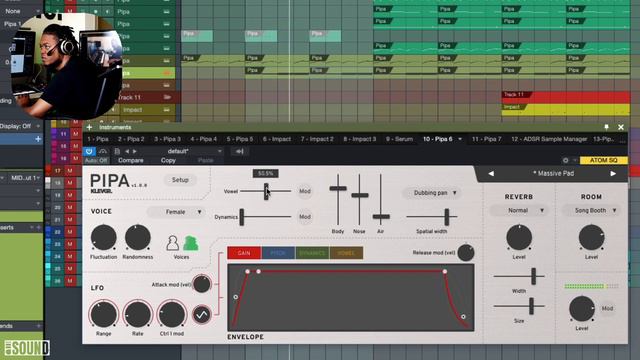This screenshot has width=640, height=360.
Task: Click the LFO Range knob
Action: point(104,315)
